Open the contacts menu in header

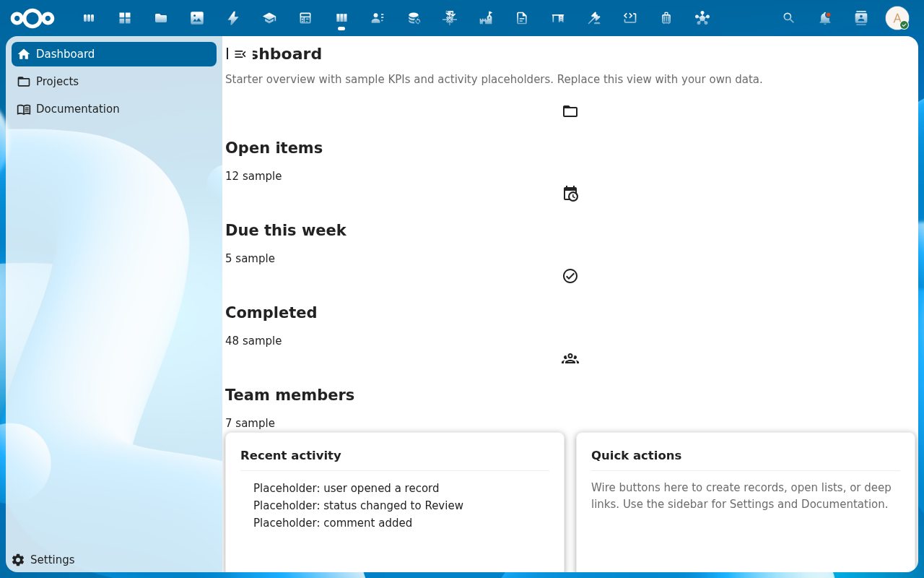[861, 18]
